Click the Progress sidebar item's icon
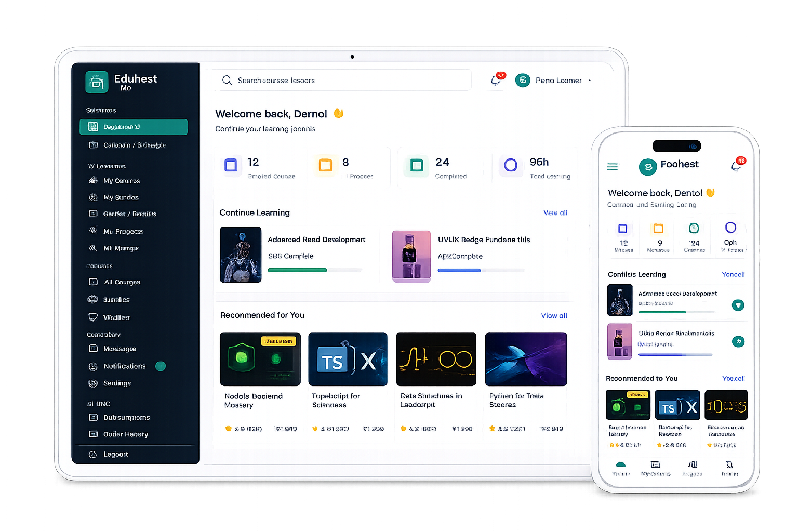The image size is (798, 532). [x=93, y=231]
